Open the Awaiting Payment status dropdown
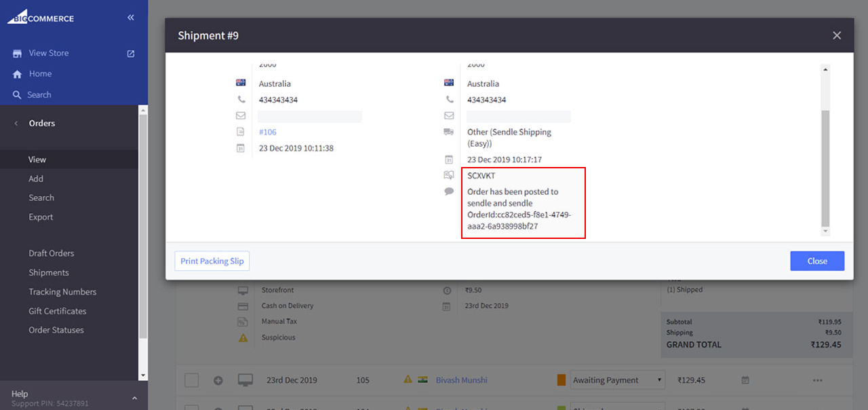This screenshot has height=410, width=868. (617, 380)
